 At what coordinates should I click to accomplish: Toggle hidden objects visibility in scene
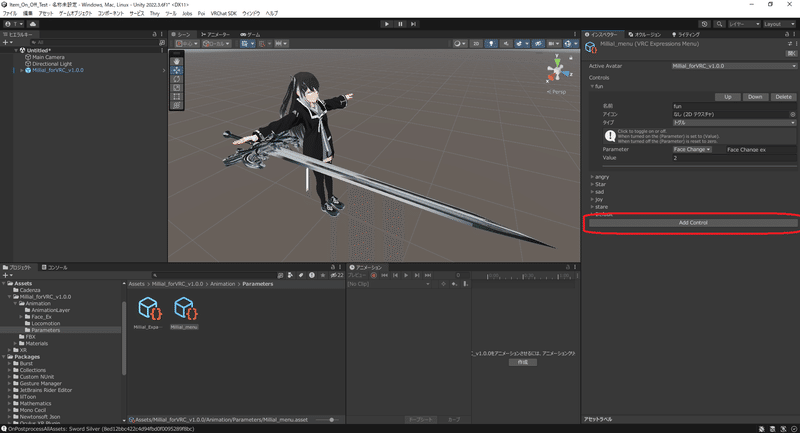pos(537,43)
